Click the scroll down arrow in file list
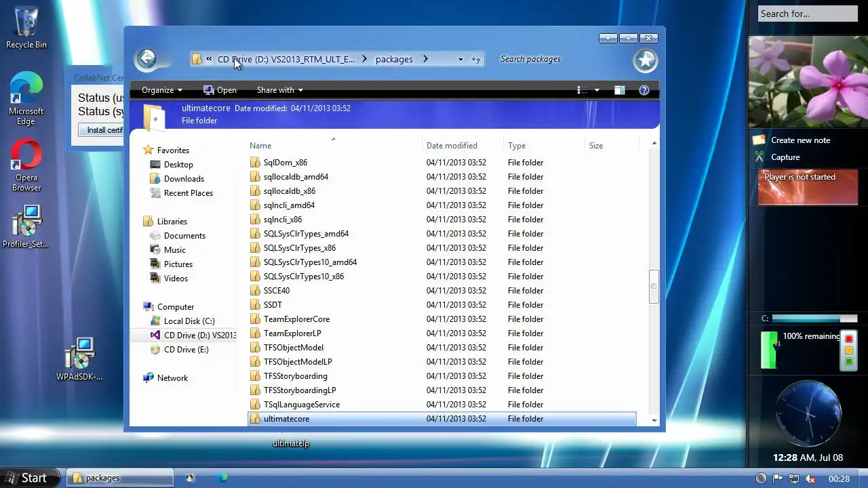Viewport: 868px width, 488px height. pos(654,420)
